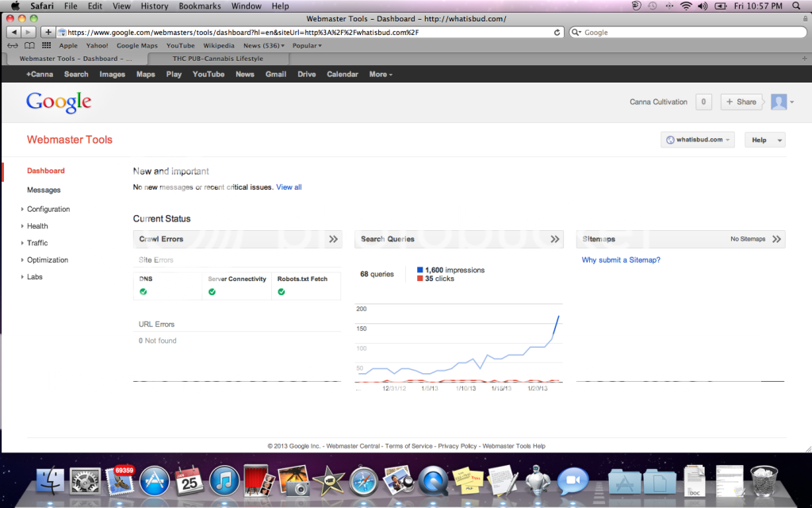Open the bookmarks book icon
812x508 pixels.
click(29, 45)
